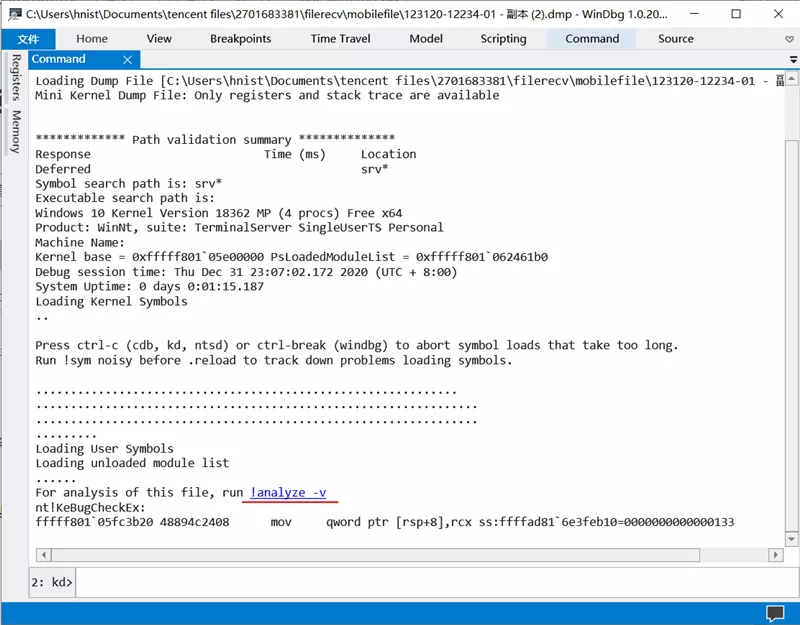Click the 'Symbol search path is: srv*' line
The height and width of the screenshot is (625, 800).
click(128, 184)
